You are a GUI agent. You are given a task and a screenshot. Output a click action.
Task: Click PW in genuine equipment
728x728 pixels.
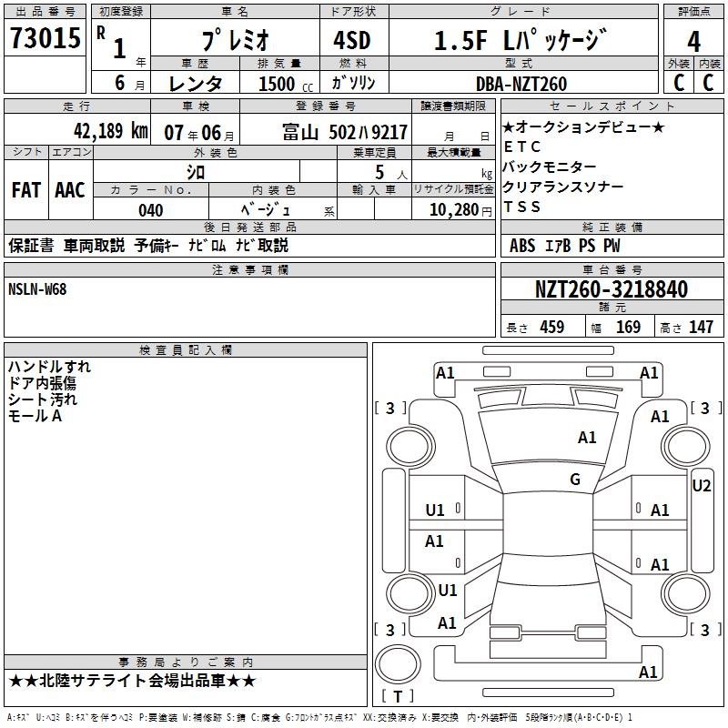pos(612,246)
